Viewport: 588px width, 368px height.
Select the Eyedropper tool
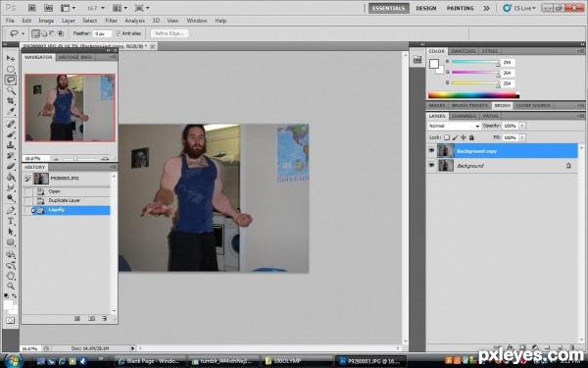11,112
